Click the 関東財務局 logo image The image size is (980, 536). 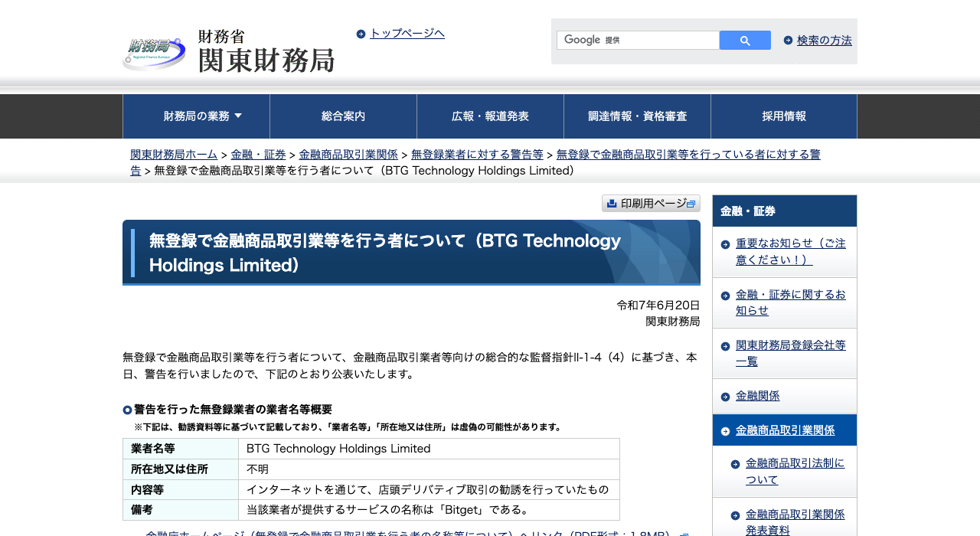pyautogui.click(x=228, y=51)
